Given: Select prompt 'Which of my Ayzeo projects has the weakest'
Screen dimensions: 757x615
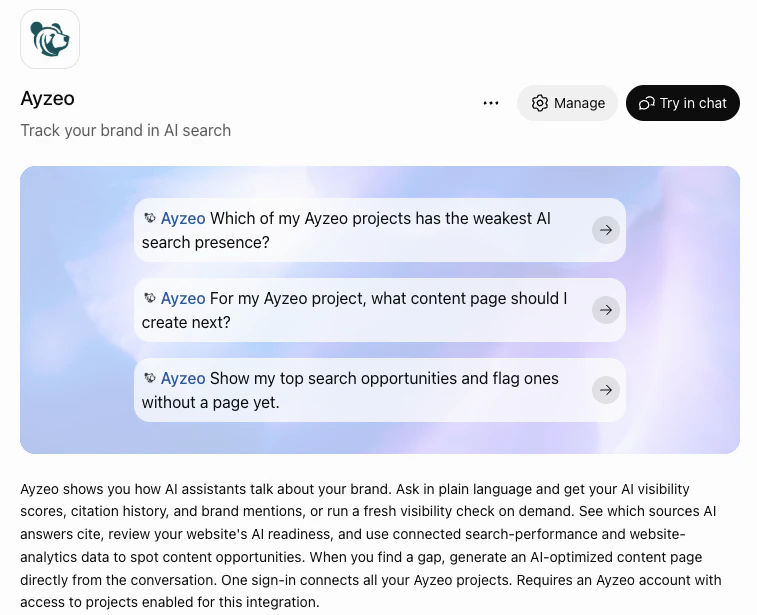Looking at the screenshot, I should click(380, 230).
